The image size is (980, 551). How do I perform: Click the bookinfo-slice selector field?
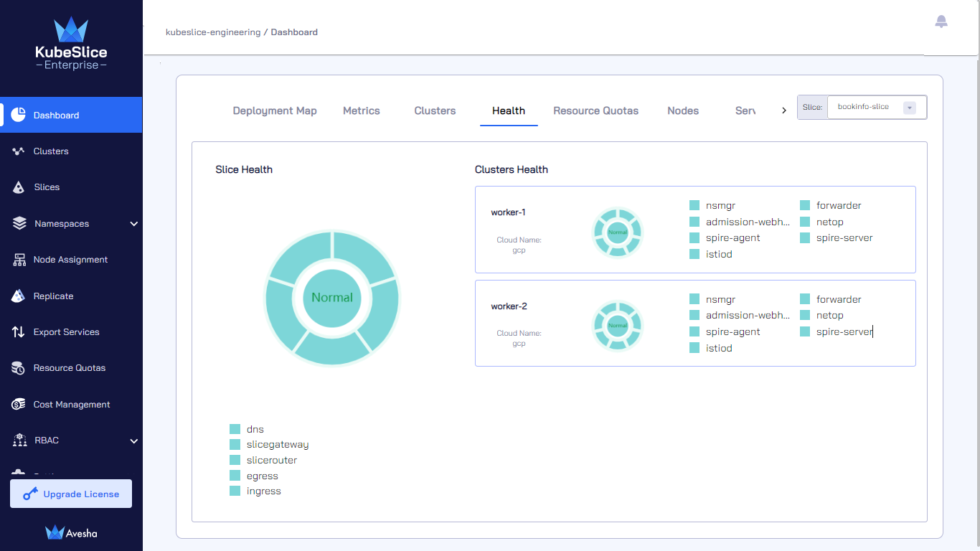(876, 108)
